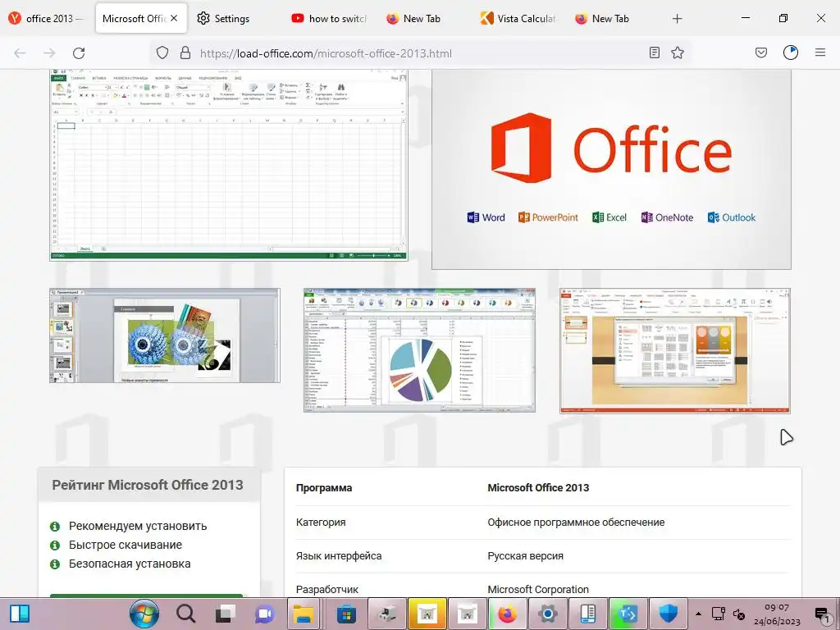Open the Teams Chat taskbar icon
The width and height of the screenshot is (840, 630).
[x=265, y=614]
